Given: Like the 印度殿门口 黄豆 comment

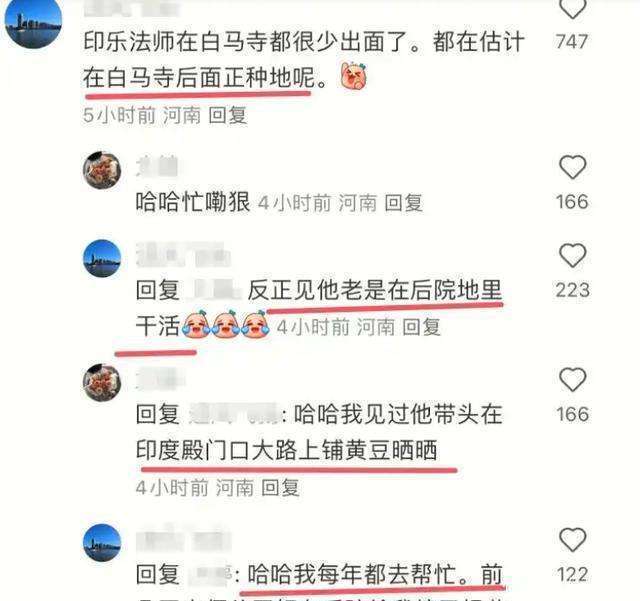Looking at the screenshot, I should [x=572, y=380].
